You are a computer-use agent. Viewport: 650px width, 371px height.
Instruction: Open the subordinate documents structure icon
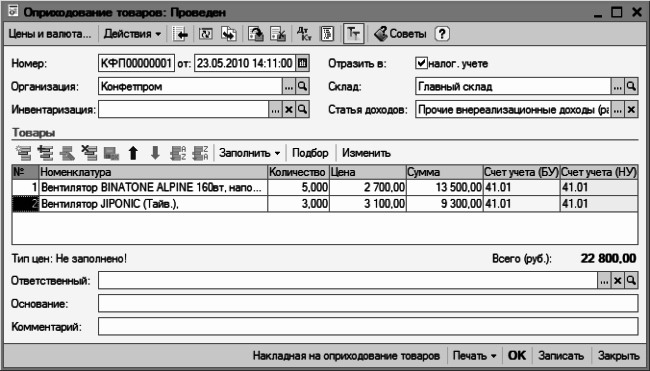click(327, 34)
